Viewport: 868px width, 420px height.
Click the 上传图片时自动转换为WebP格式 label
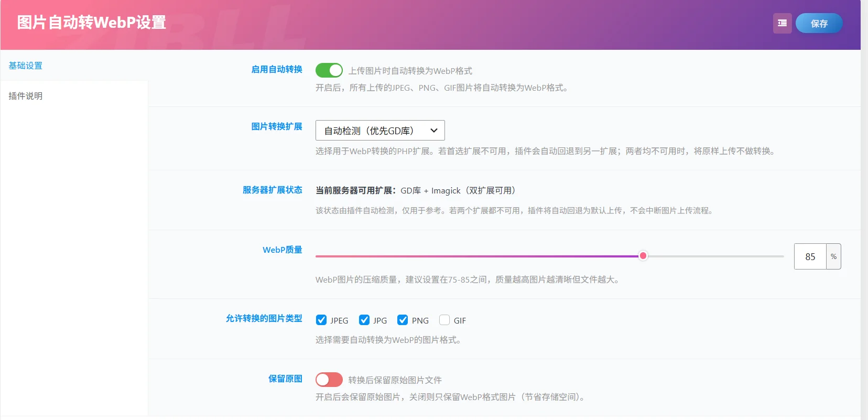pos(410,71)
